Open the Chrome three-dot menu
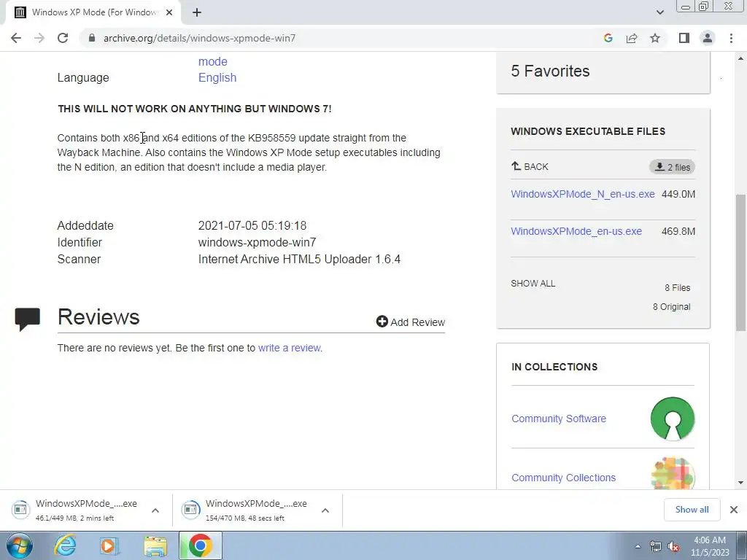The height and width of the screenshot is (560, 747). 731,38
